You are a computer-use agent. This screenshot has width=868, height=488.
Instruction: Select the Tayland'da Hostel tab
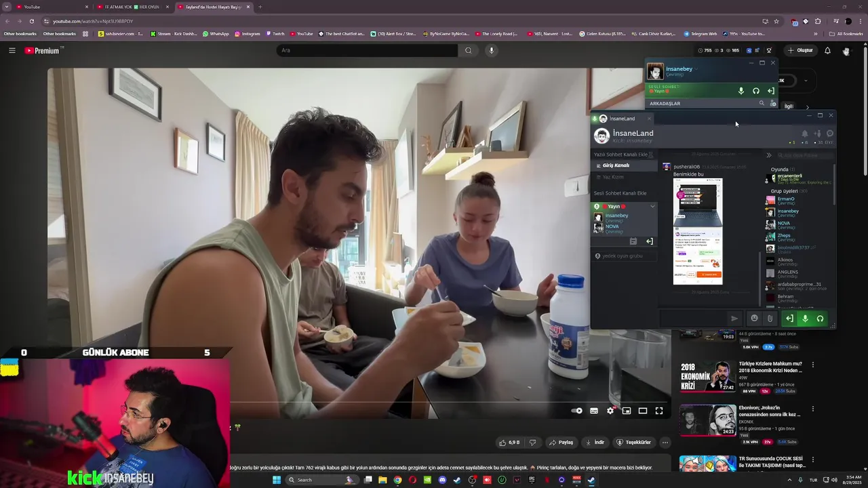pos(213,7)
